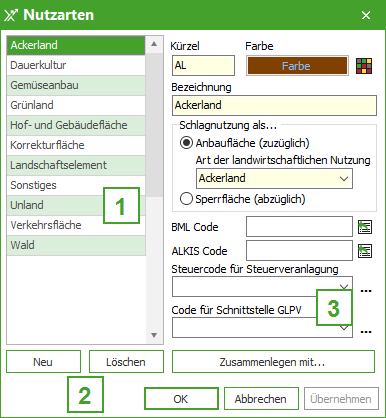This screenshot has width=386, height=418.
Task: Open BML Code lookup list icon
Action: coord(365,227)
